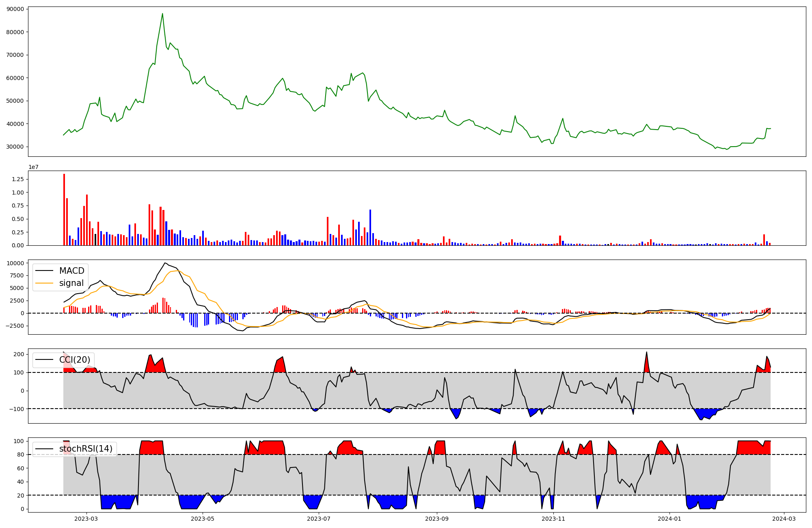Click the 2024-01 date tick label

click(669, 519)
